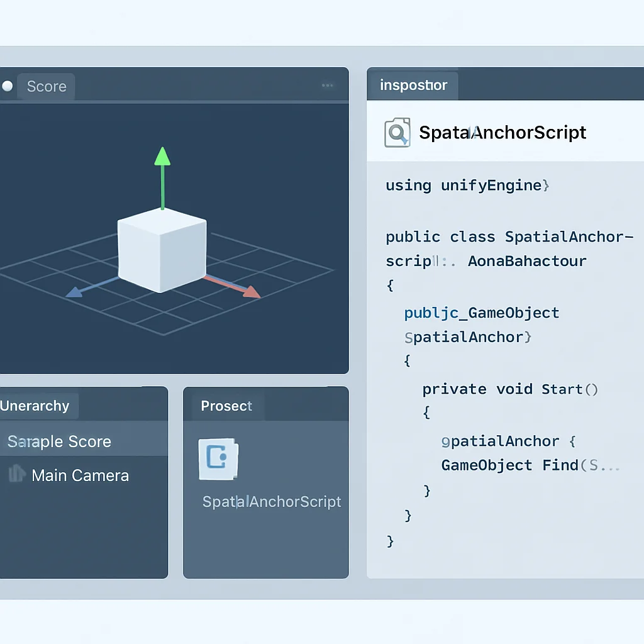
Task: Select Main Camera in hierarchy
Action: pos(80,475)
